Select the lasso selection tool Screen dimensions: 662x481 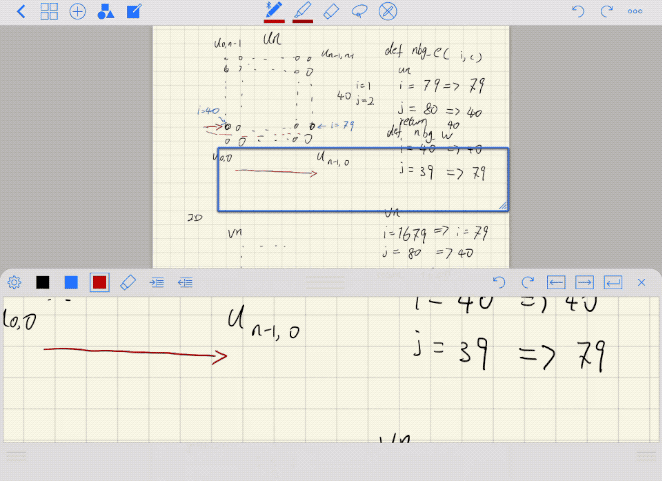359,11
